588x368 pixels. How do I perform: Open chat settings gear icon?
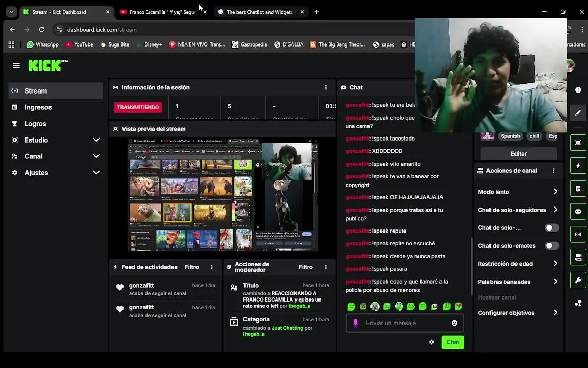[x=432, y=342]
